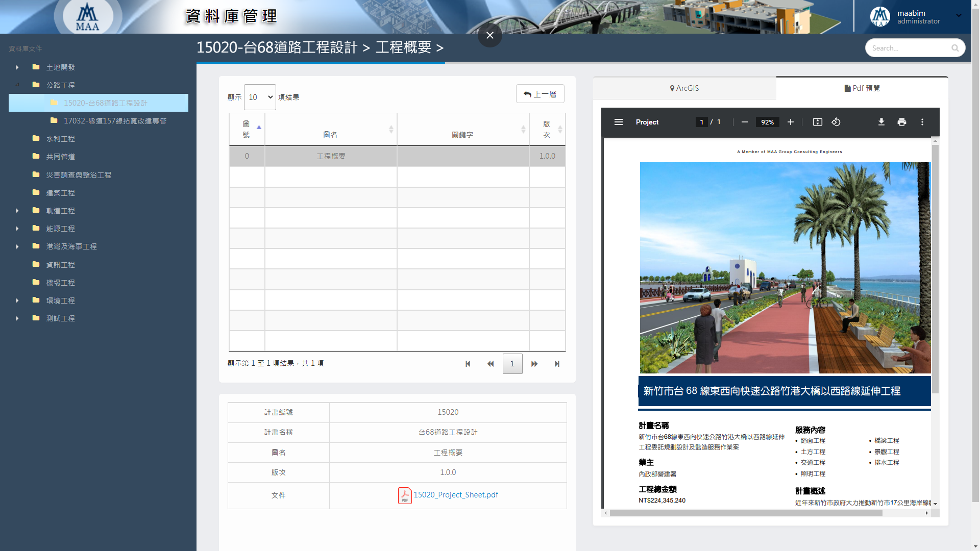Open the results per page dropdown
Screen dimensions: 980x551
pyautogui.click(x=260, y=97)
